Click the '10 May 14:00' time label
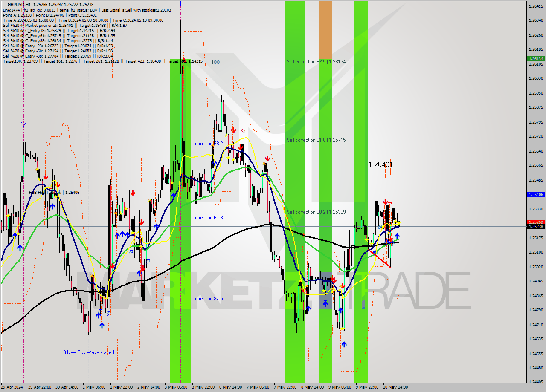 [395, 387]
